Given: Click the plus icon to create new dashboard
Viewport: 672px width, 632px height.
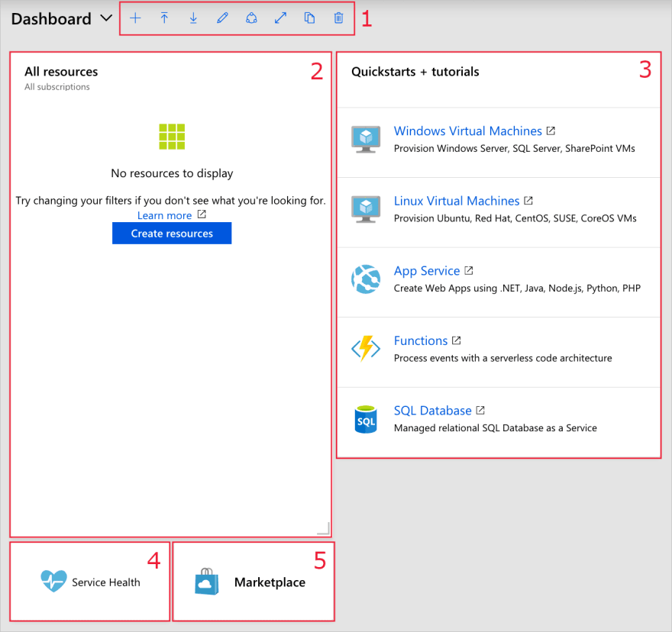Looking at the screenshot, I should tap(135, 18).
